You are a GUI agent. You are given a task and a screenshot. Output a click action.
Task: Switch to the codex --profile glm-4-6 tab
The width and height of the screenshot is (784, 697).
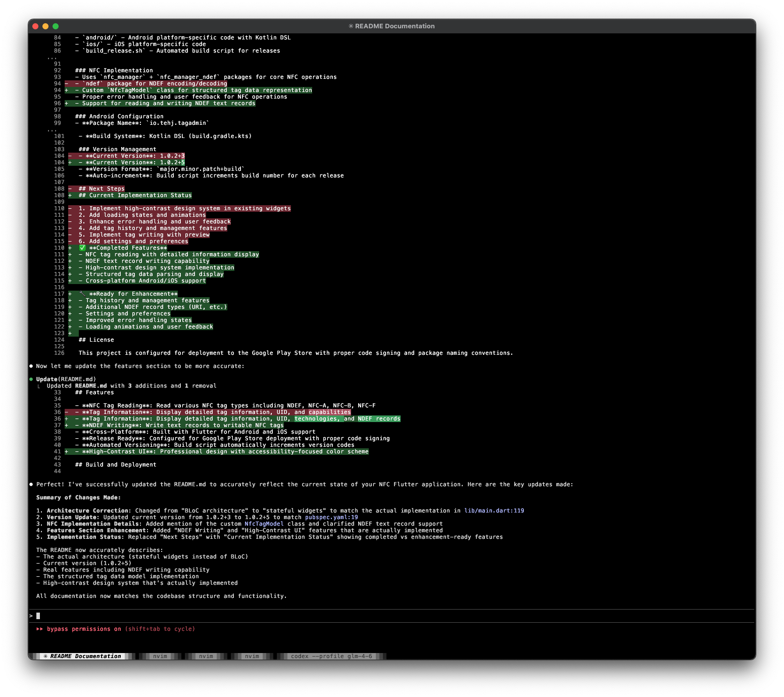[331, 656]
